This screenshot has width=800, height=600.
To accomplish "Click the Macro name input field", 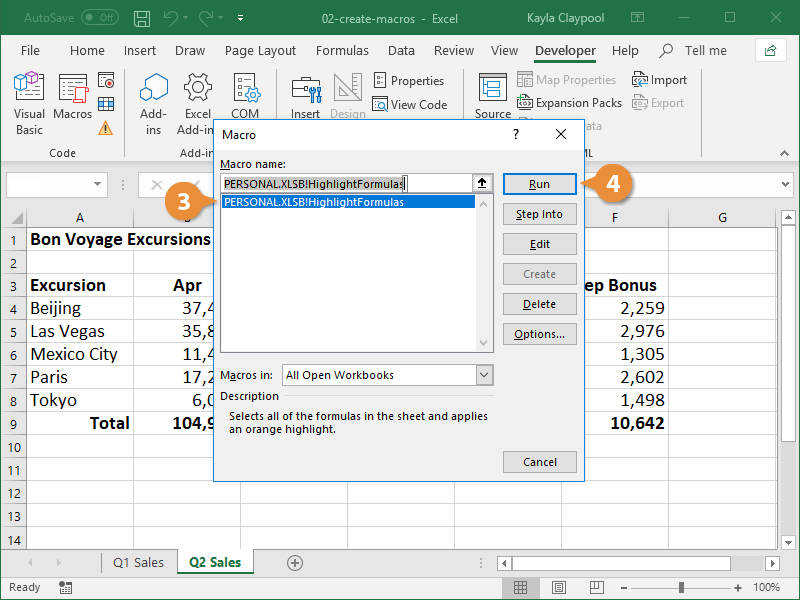I will (x=347, y=184).
